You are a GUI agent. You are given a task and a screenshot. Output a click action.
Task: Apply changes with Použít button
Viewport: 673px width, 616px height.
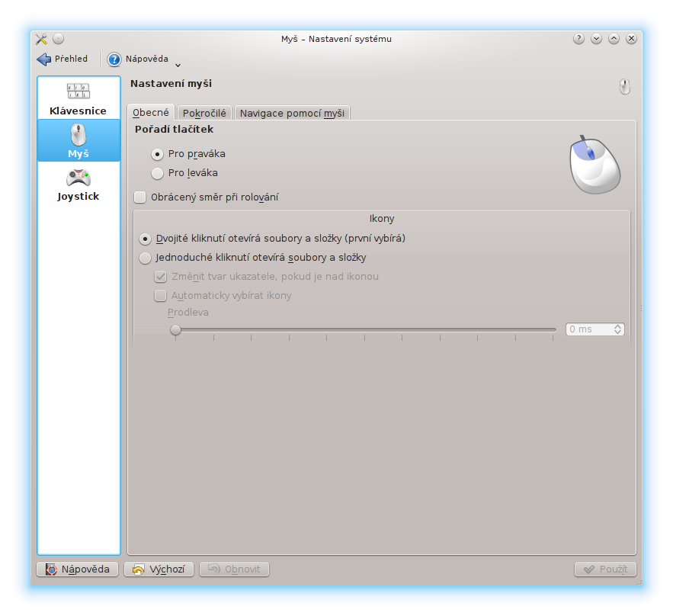(605, 569)
